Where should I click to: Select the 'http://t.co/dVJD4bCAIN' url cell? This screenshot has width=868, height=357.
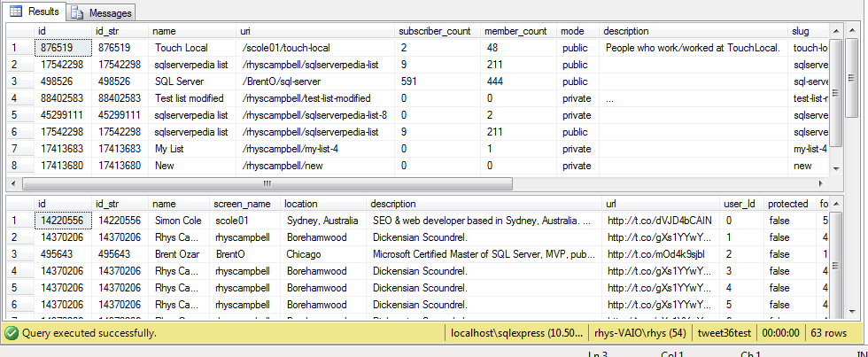(661, 221)
